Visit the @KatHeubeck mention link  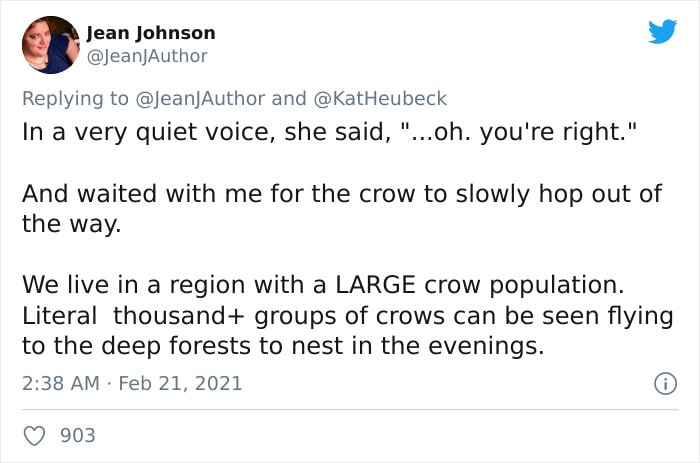[x=379, y=98]
